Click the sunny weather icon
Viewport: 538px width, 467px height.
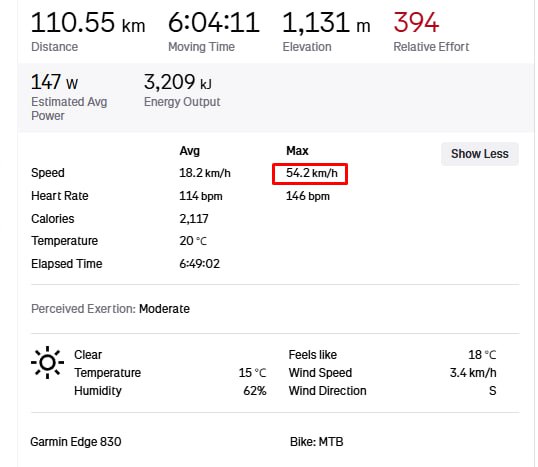[x=47, y=362]
